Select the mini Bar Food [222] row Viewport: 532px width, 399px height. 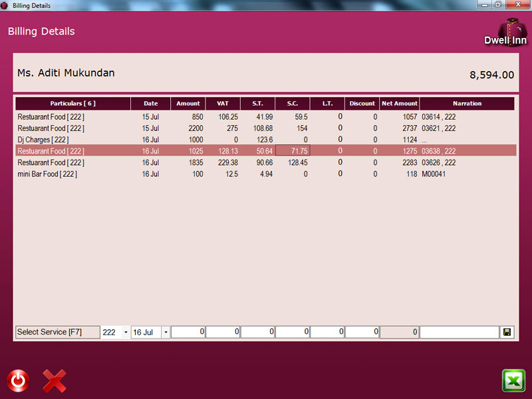[73, 174]
